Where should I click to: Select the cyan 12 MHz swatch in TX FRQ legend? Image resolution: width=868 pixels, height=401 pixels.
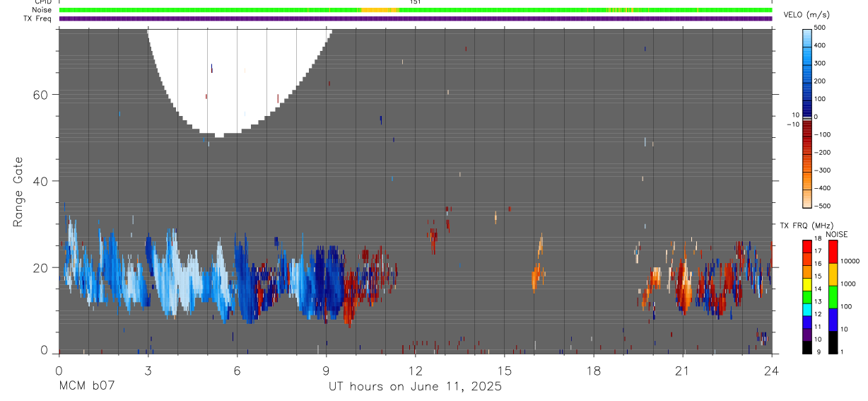[807, 309]
